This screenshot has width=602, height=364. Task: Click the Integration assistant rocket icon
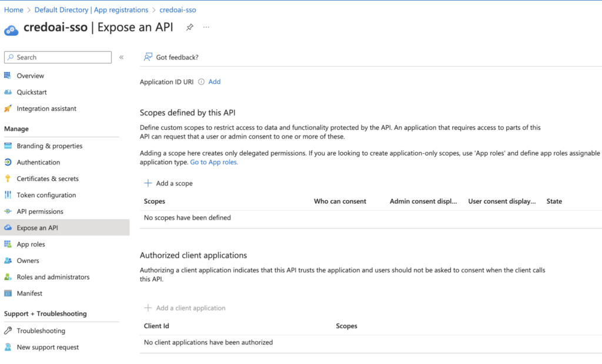point(8,109)
